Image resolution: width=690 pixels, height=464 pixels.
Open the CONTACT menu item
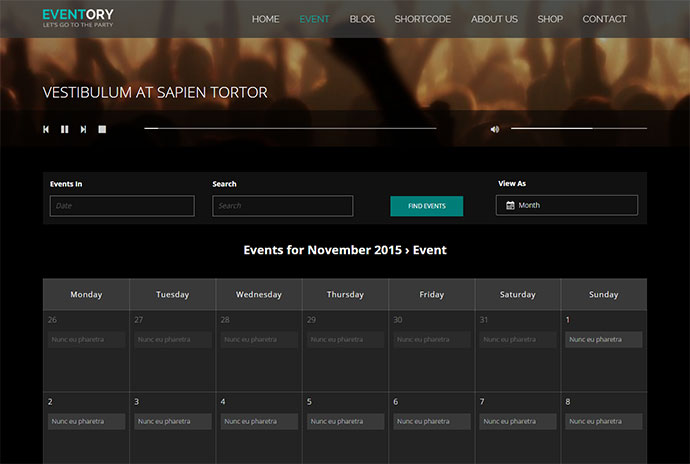[x=604, y=19]
